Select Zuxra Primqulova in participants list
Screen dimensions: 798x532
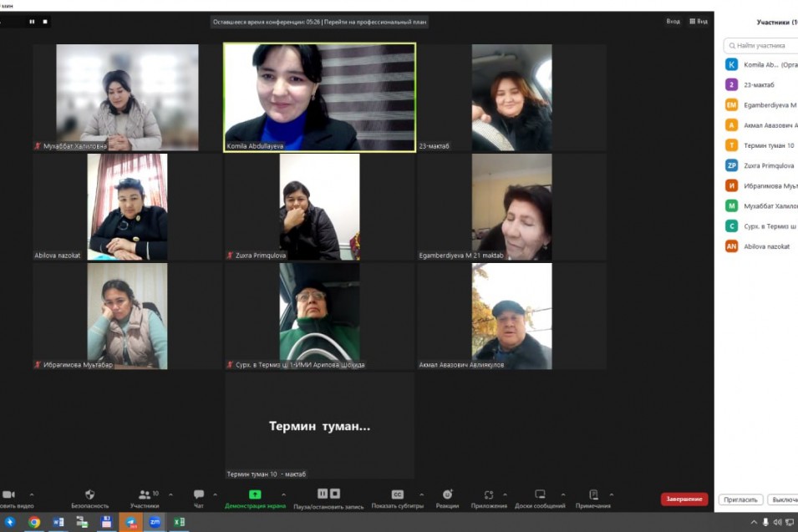761,166
